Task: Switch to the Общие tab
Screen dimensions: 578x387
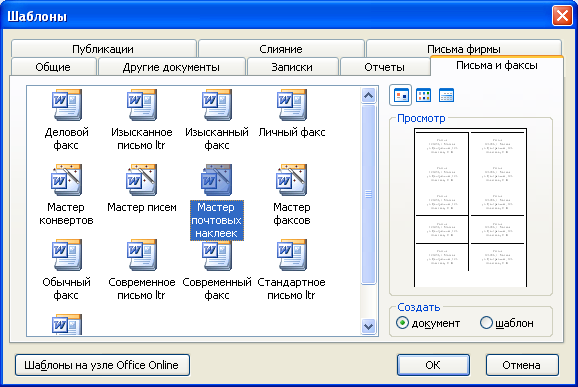Action: click(x=53, y=67)
